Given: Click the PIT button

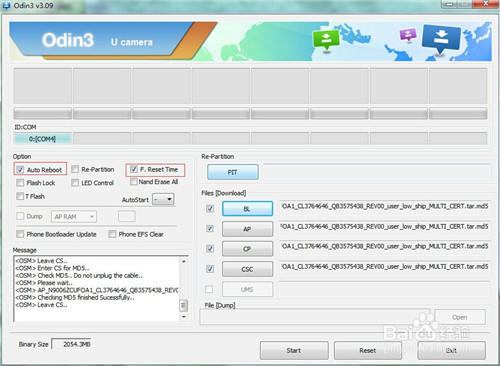Looking at the screenshot, I should point(233,172).
